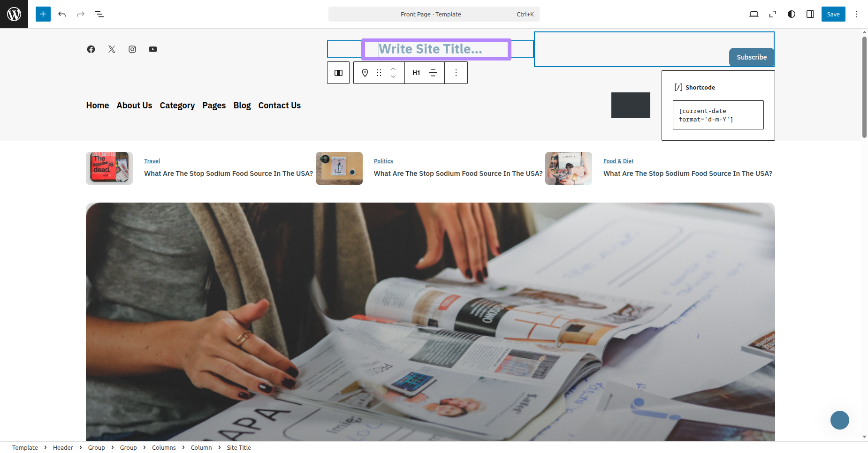Click the Subscribe button
This screenshot has width=868, height=453.
(752, 57)
